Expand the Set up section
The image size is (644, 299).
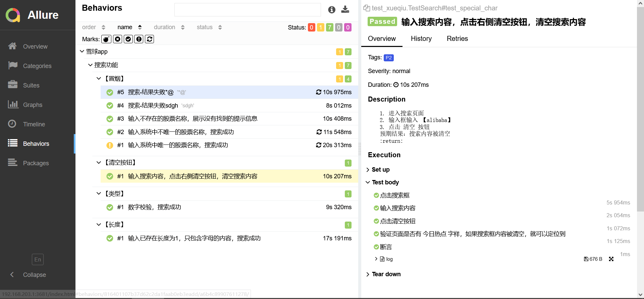point(380,170)
